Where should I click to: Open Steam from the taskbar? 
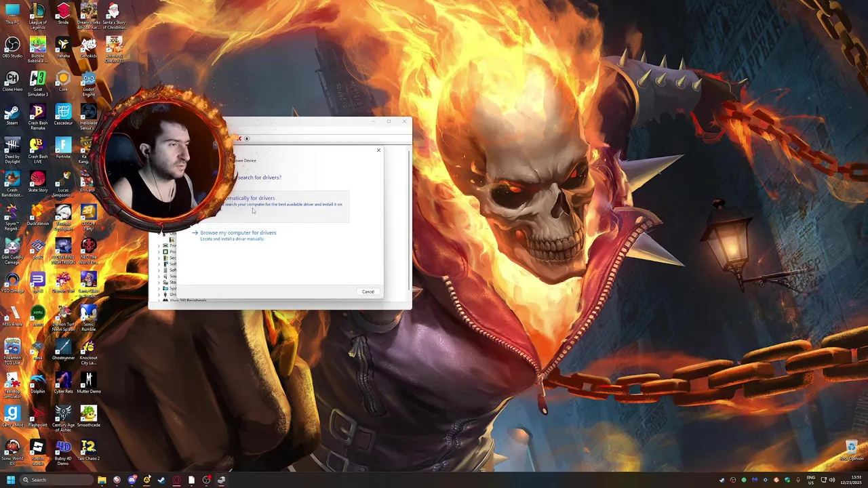pos(161,480)
